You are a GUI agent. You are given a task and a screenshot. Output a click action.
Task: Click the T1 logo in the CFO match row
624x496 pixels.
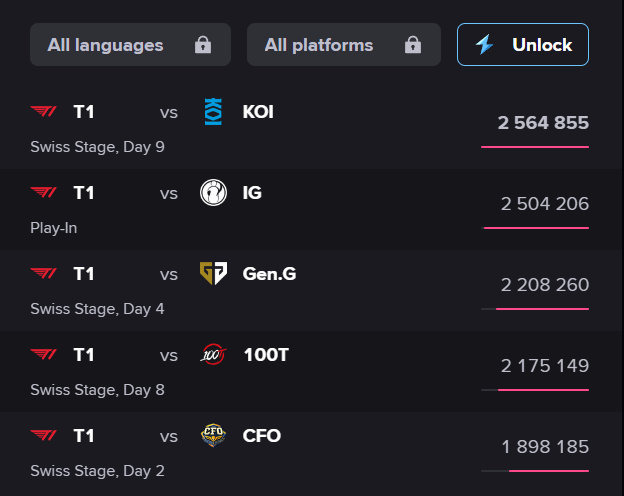click(45, 436)
